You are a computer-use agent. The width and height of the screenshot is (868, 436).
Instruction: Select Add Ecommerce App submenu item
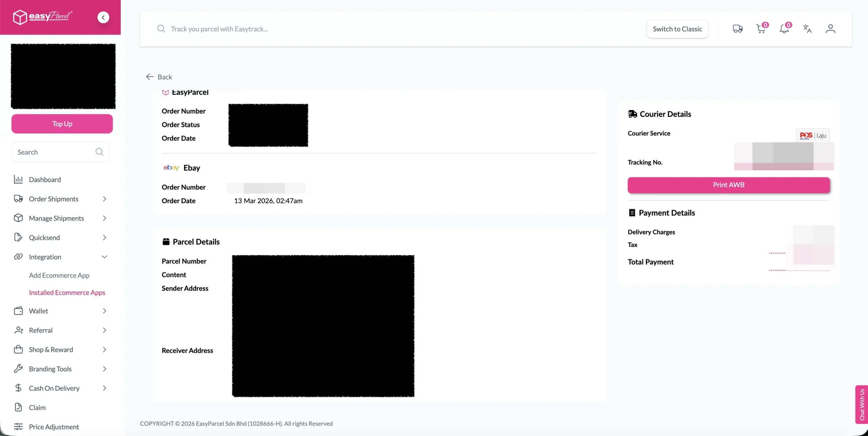click(x=59, y=275)
